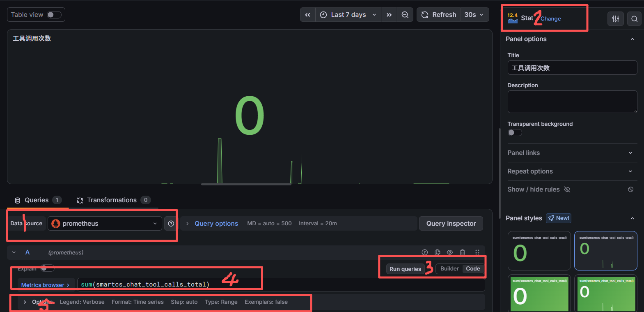Viewport: 644px width, 312px height.
Task: Switch to the Transformations tab
Action: point(113,200)
